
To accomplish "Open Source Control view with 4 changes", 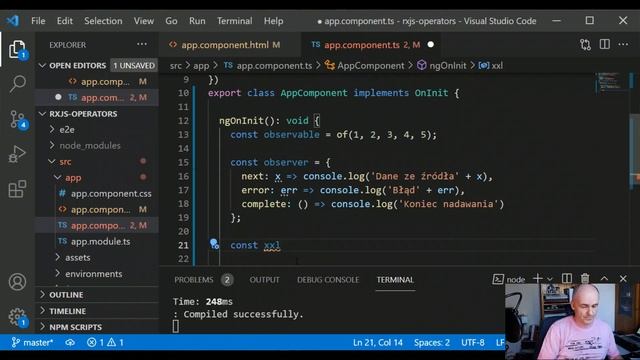I will coord(17,119).
